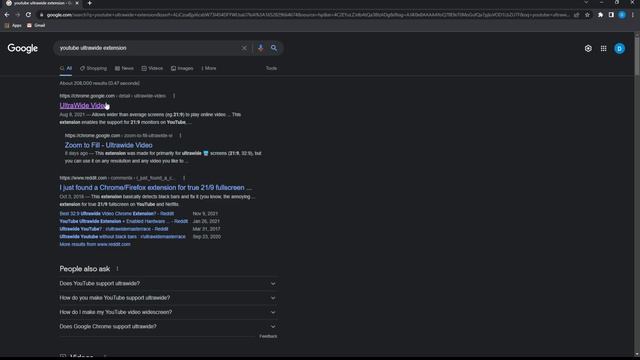Viewport: 640px width, 360px height.
Task: Start voice search with microphone icon
Action: (260, 48)
